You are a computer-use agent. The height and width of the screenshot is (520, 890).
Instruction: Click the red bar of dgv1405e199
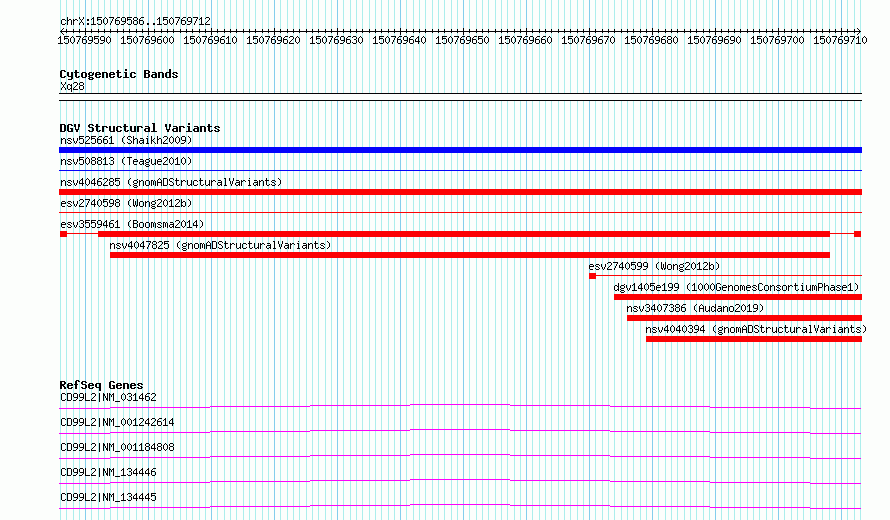click(738, 297)
